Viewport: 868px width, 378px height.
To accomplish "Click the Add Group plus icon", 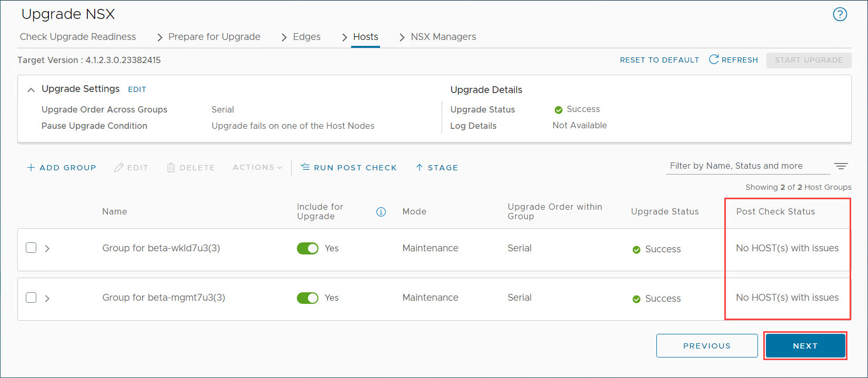I will click(x=31, y=167).
